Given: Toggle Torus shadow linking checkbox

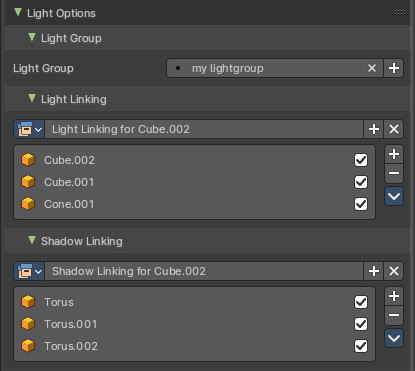Looking at the screenshot, I should pyautogui.click(x=361, y=302).
